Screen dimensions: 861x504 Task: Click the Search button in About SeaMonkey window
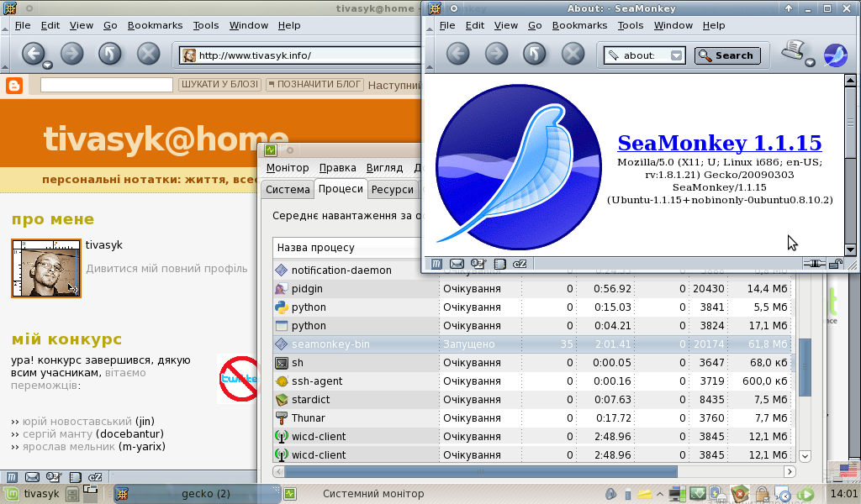[727, 55]
